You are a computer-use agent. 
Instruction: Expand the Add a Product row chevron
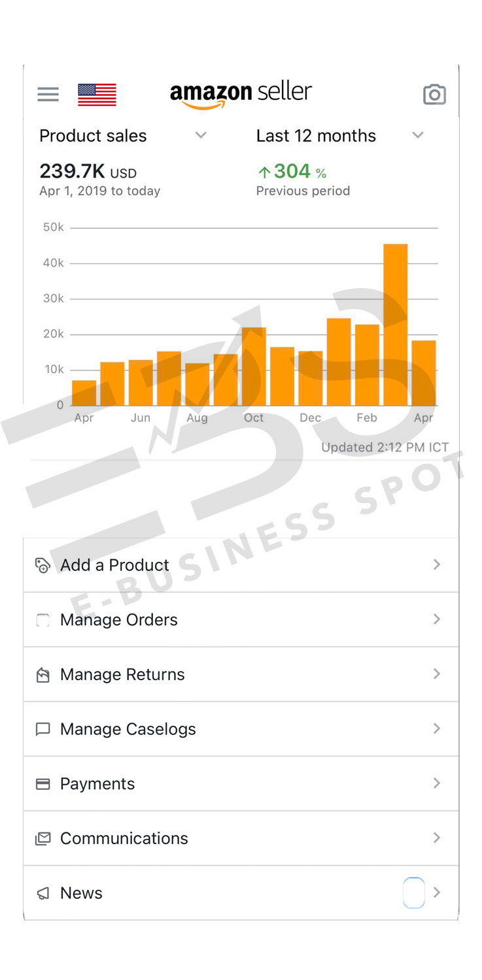tap(436, 564)
